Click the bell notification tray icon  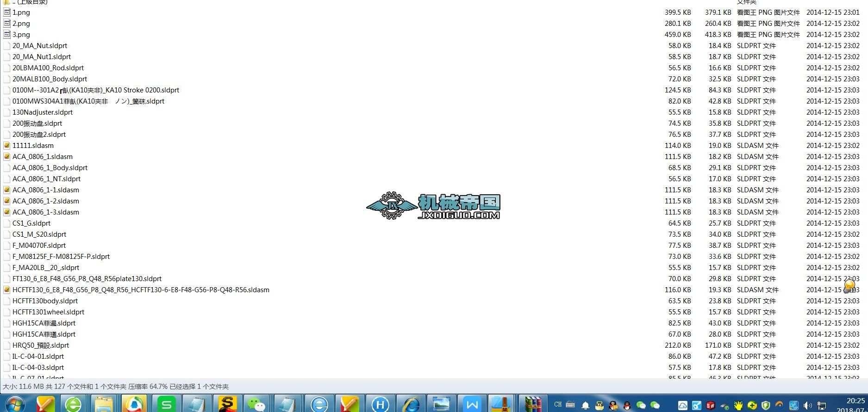click(x=586, y=406)
